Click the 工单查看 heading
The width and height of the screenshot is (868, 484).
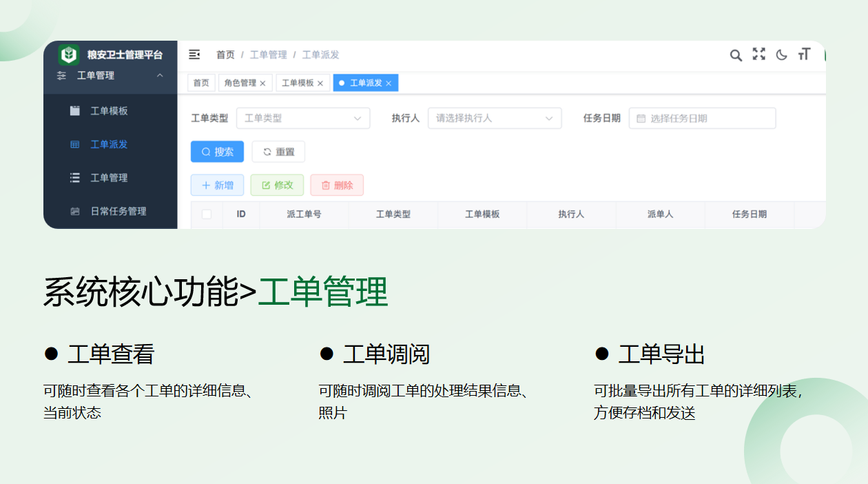[111, 354]
